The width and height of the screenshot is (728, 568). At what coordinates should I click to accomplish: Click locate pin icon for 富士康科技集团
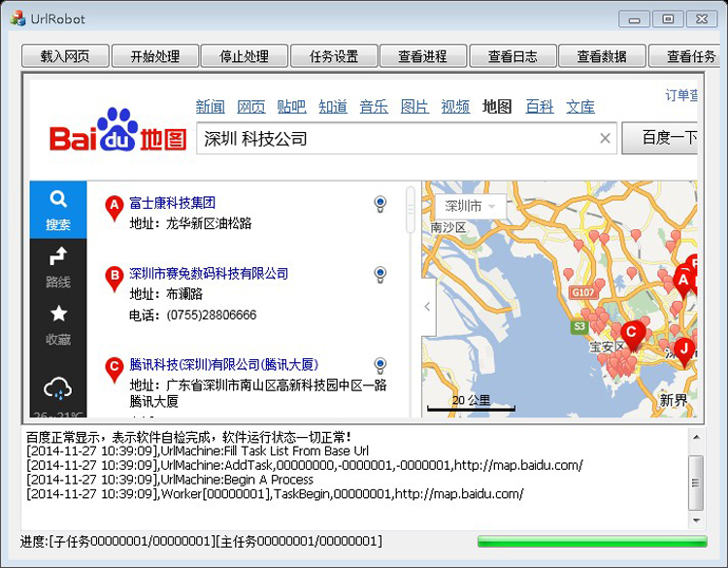[x=381, y=204]
